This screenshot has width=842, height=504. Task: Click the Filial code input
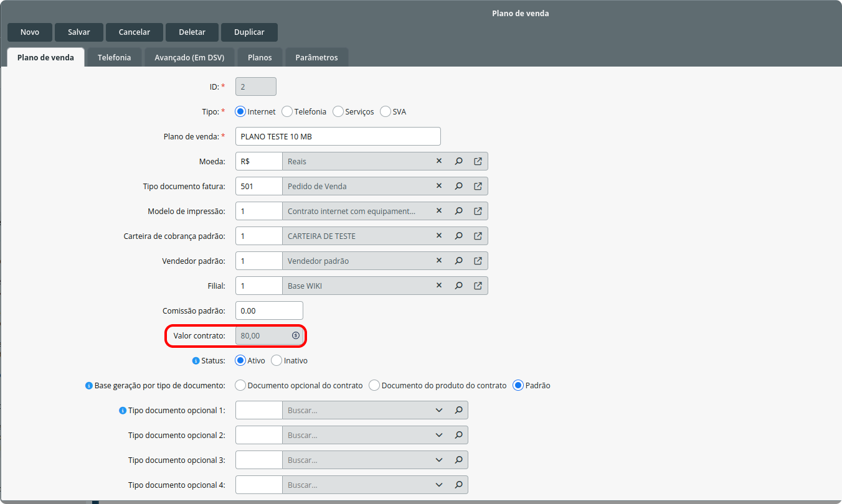259,286
